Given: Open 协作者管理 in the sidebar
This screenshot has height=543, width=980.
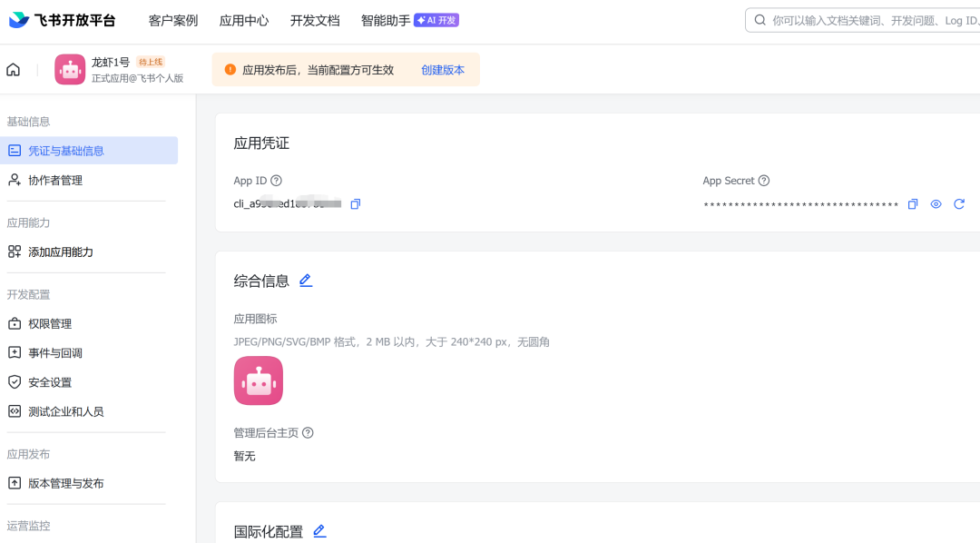Looking at the screenshot, I should pyautogui.click(x=54, y=181).
